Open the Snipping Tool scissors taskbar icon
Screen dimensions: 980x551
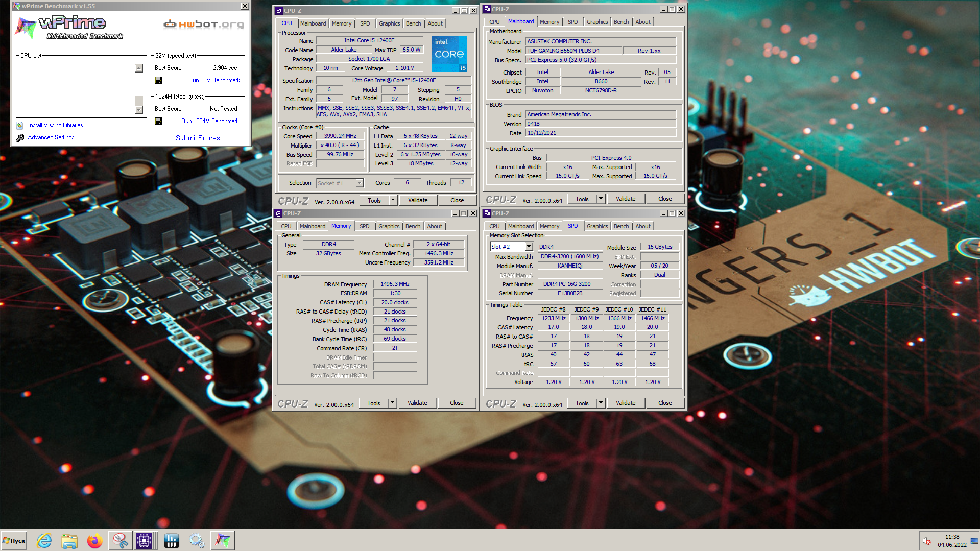[x=120, y=540]
